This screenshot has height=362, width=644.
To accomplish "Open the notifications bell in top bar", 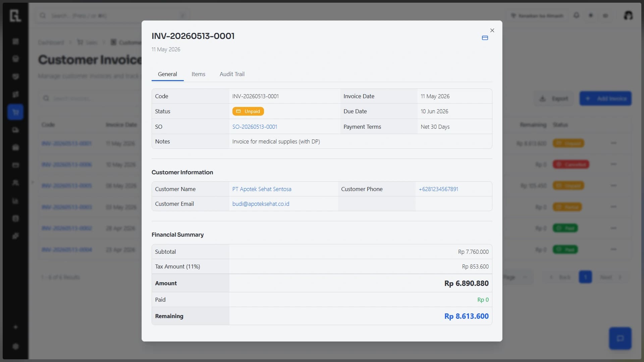I will coord(576,15).
